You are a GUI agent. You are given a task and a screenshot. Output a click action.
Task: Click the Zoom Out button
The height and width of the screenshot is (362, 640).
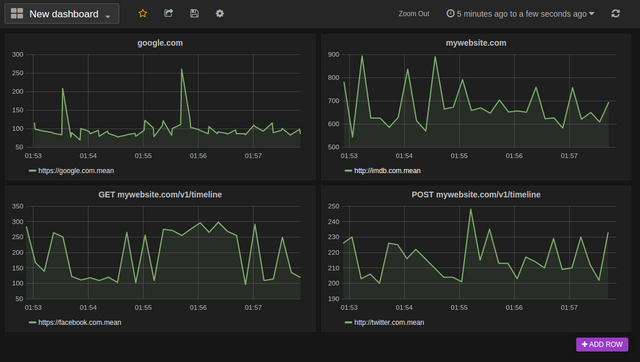click(413, 13)
